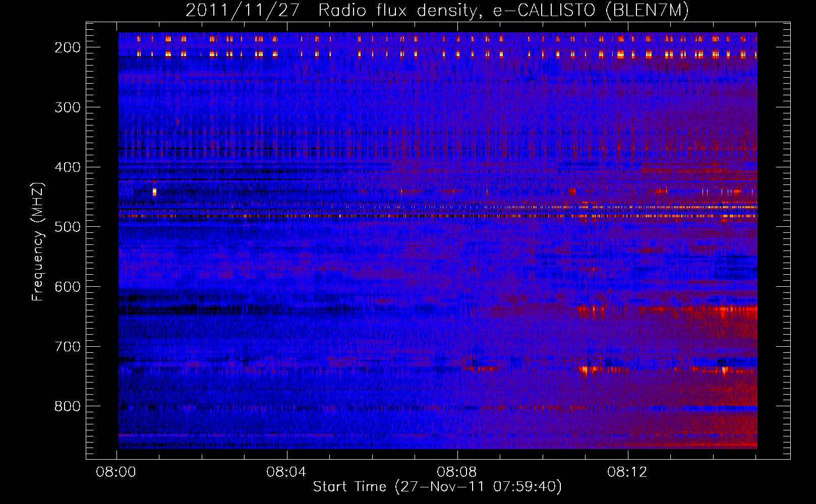Click the 'Start Time (27-Nov-11 07:59:40)' label
The width and height of the screenshot is (816, 504).
437,486
